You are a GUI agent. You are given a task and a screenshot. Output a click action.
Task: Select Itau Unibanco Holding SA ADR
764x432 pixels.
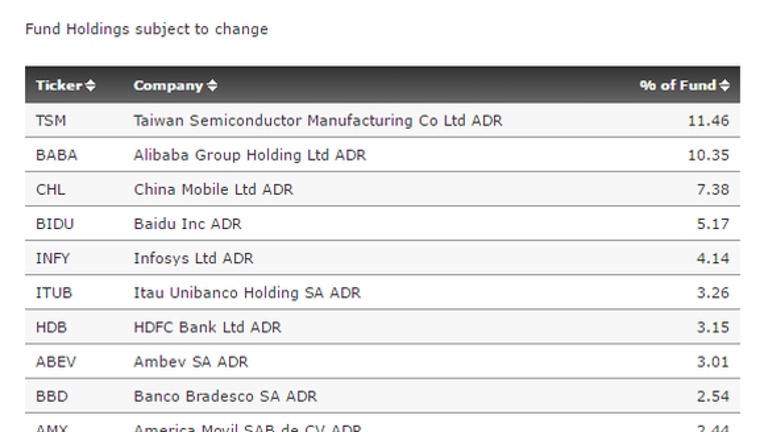(x=247, y=293)
